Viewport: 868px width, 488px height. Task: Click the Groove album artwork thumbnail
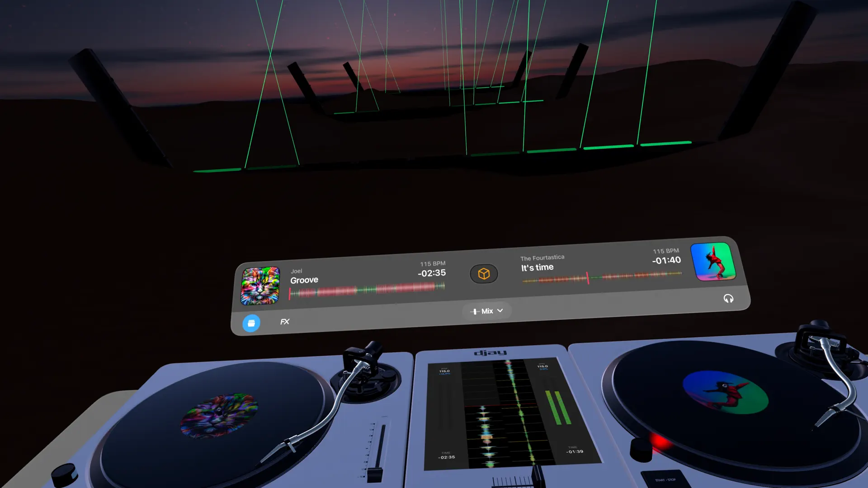(x=260, y=286)
